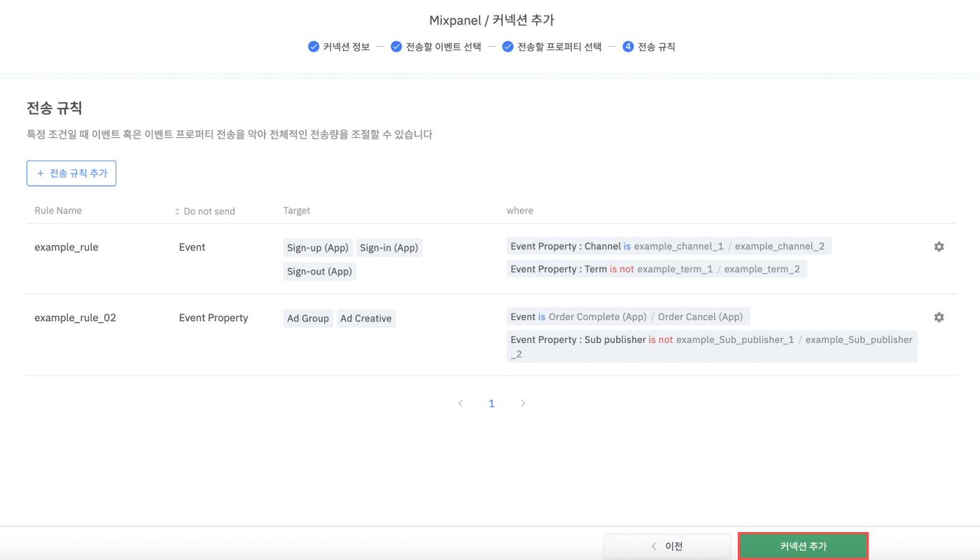
Task: Open settings gear for example_rule_02 row
Action: coord(939,317)
